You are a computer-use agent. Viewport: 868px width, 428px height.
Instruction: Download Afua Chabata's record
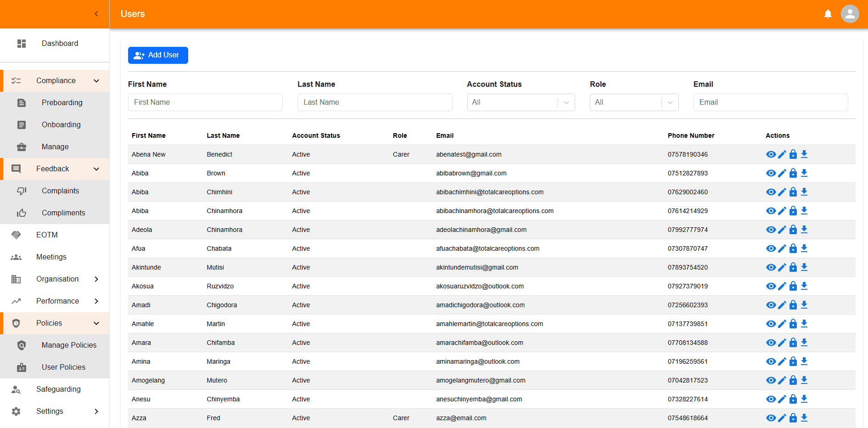pyautogui.click(x=804, y=248)
